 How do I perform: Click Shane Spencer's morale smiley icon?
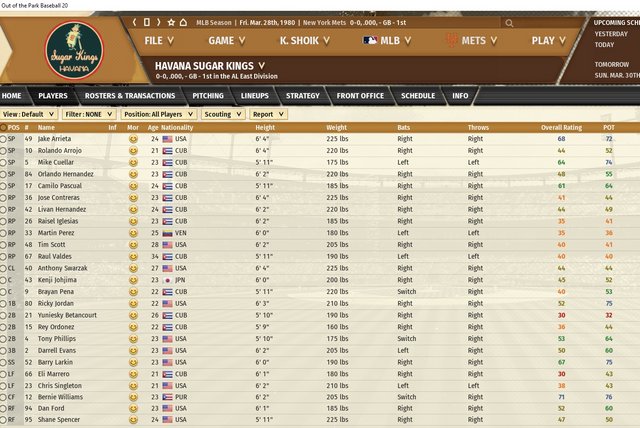[x=133, y=420]
